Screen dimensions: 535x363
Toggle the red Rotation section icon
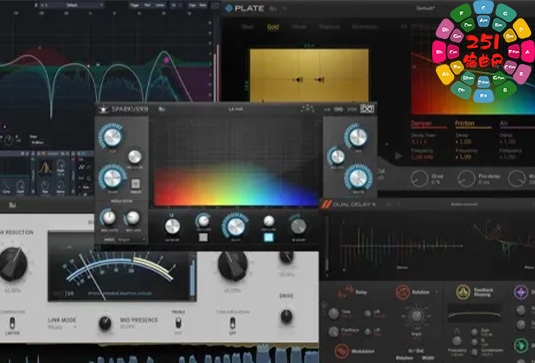coord(403,292)
